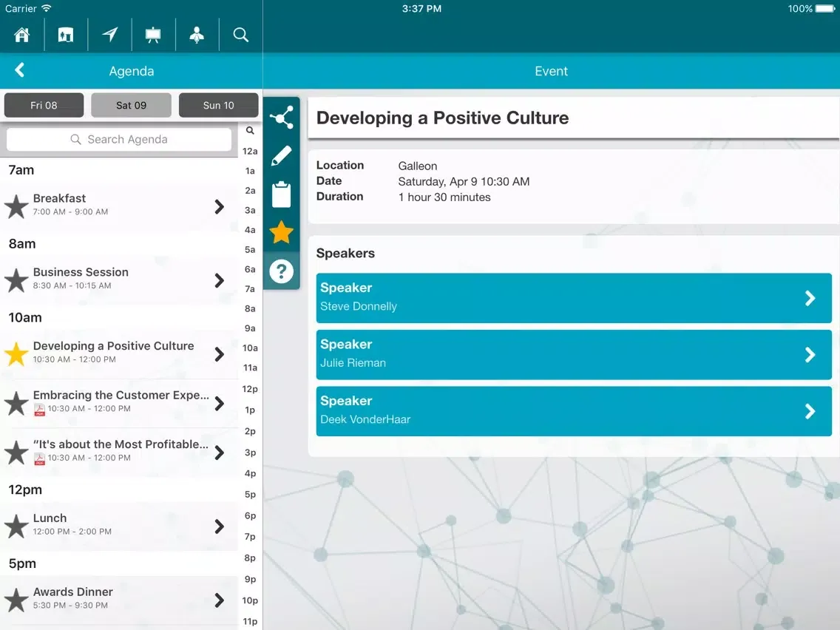Expand Lunch session chevron
Screen dimensions: 840x630
219,526
